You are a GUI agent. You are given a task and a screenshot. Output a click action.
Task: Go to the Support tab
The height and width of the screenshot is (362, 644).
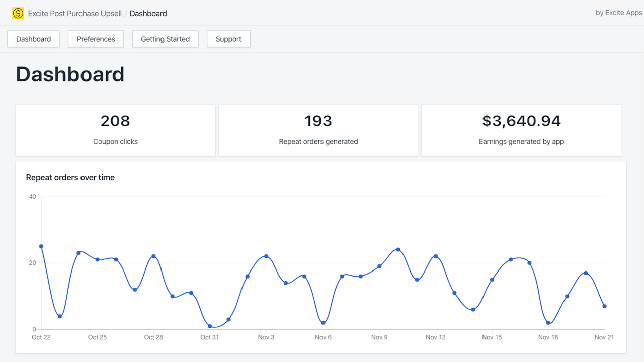pyautogui.click(x=228, y=39)
